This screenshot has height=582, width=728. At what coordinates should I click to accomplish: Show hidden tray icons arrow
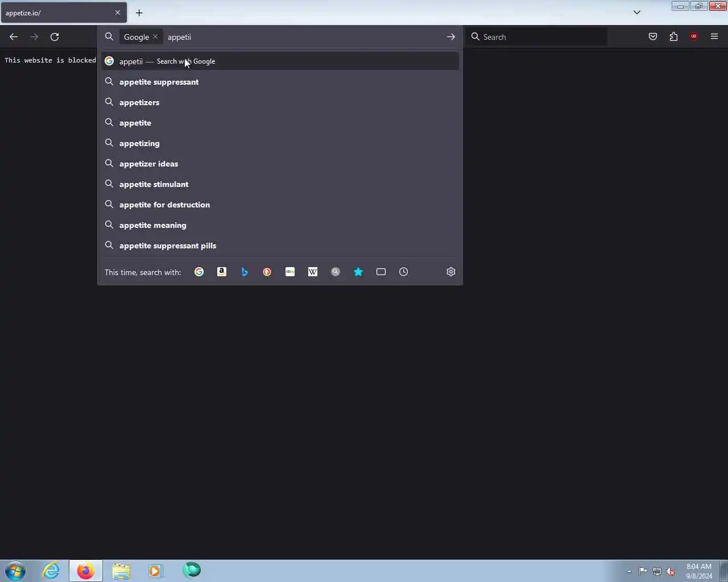629,571
